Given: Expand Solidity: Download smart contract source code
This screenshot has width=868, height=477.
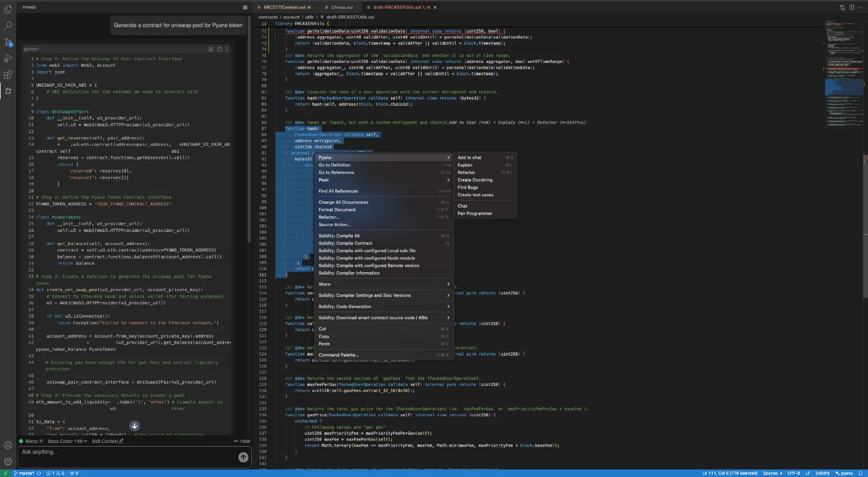Looking at the screenshot, I should pos(384,318).
